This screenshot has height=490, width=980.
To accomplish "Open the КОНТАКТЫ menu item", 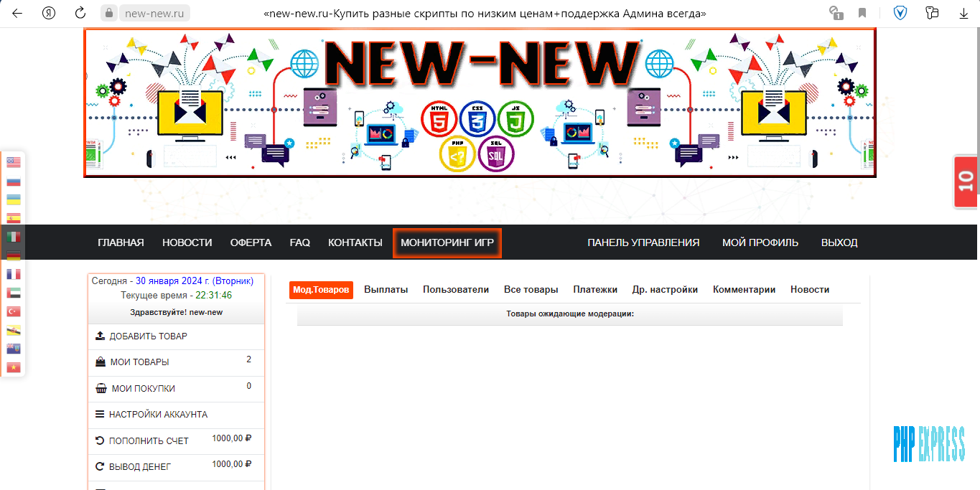I will (355, 242).
